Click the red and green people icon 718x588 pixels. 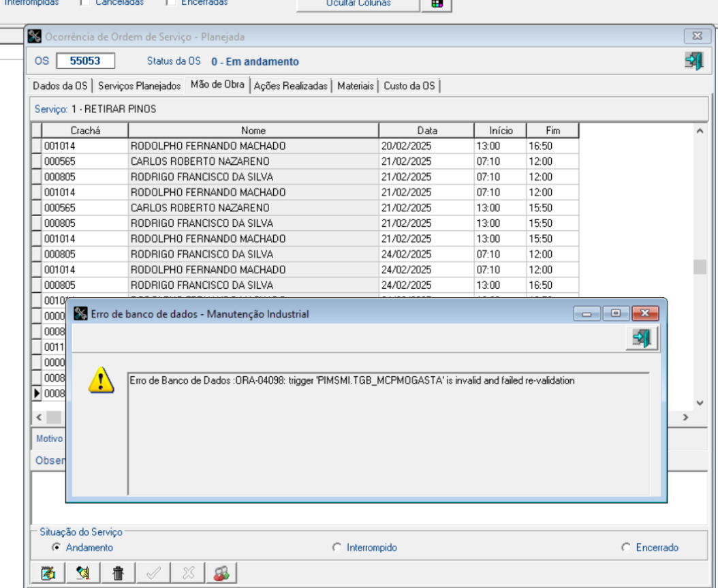click(221, 573)
